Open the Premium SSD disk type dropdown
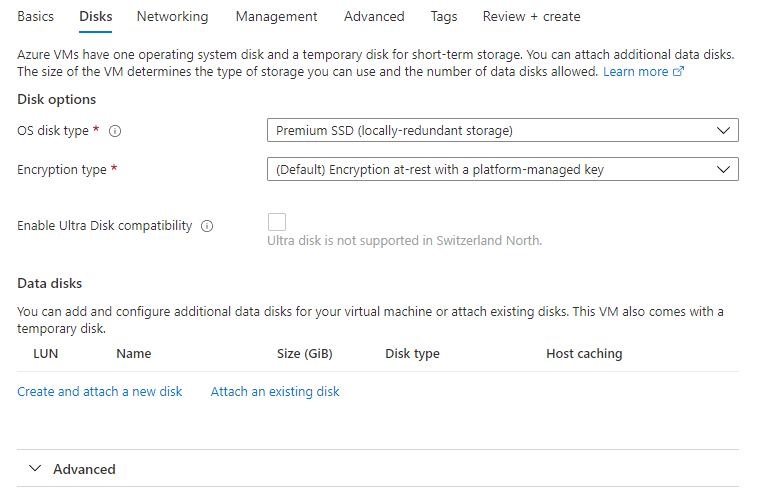Image resolution: width=766 pixels, height=498 pixels. [503, 130]
